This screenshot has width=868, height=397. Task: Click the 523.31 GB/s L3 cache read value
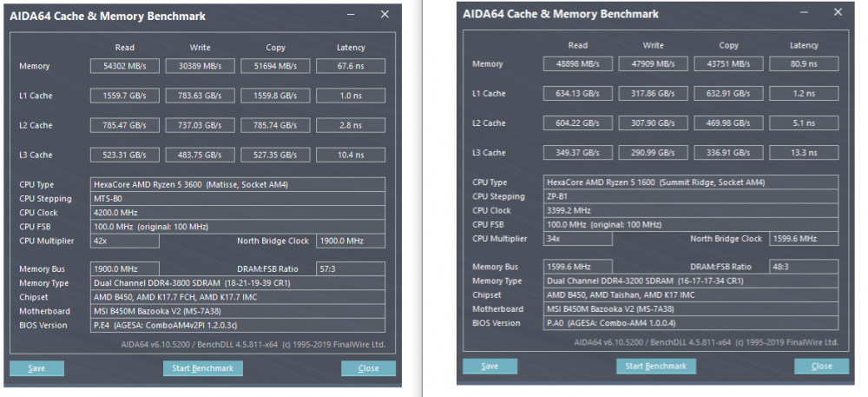(125, 155)
